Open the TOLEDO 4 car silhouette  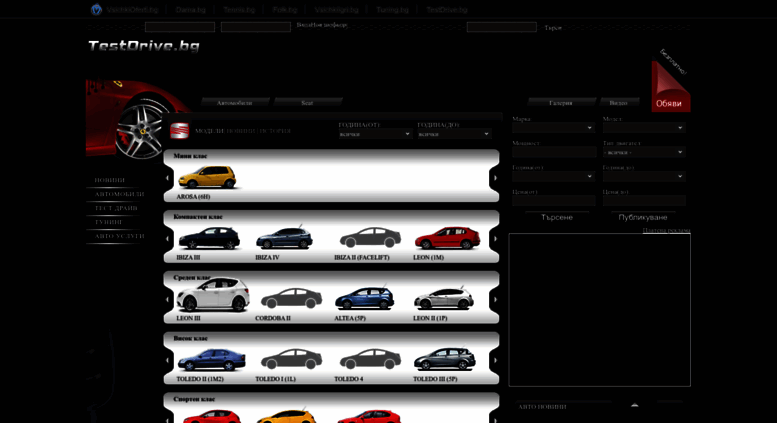370,359
